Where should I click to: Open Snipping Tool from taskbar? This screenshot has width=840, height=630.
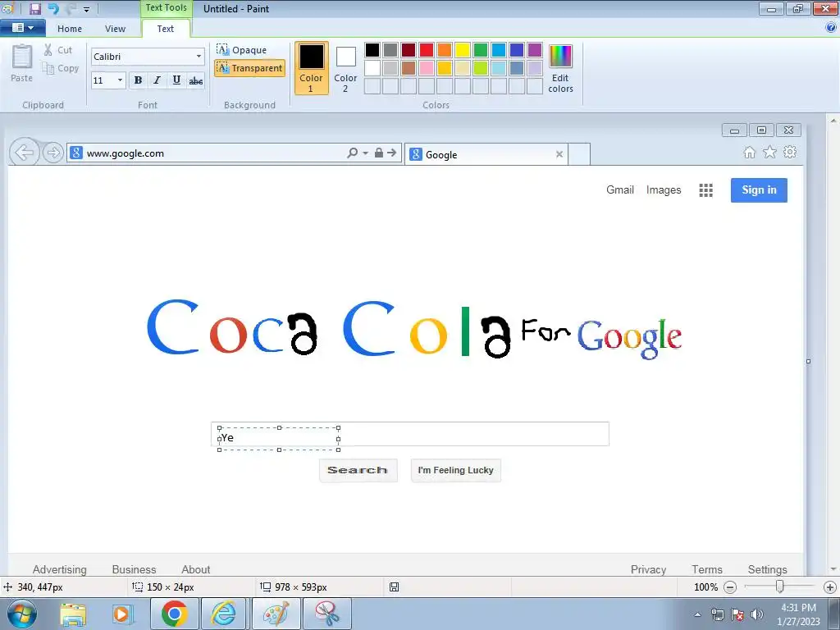(327, 614)
